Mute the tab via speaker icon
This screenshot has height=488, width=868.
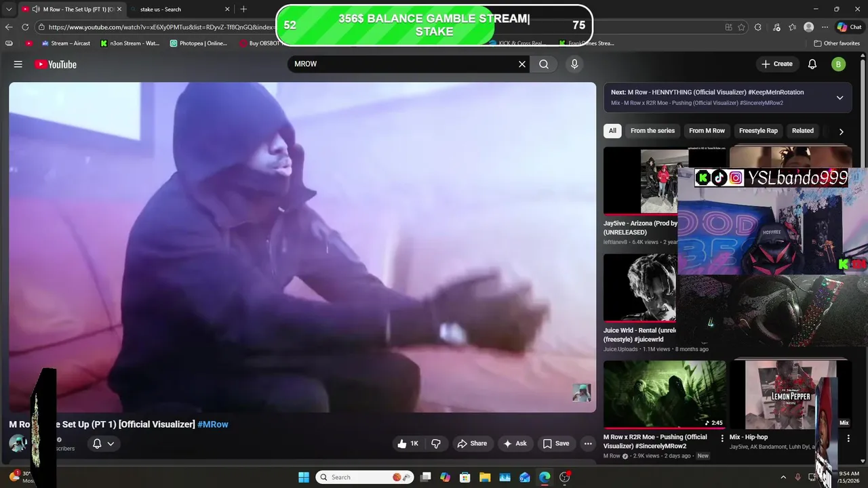point(35,9)
